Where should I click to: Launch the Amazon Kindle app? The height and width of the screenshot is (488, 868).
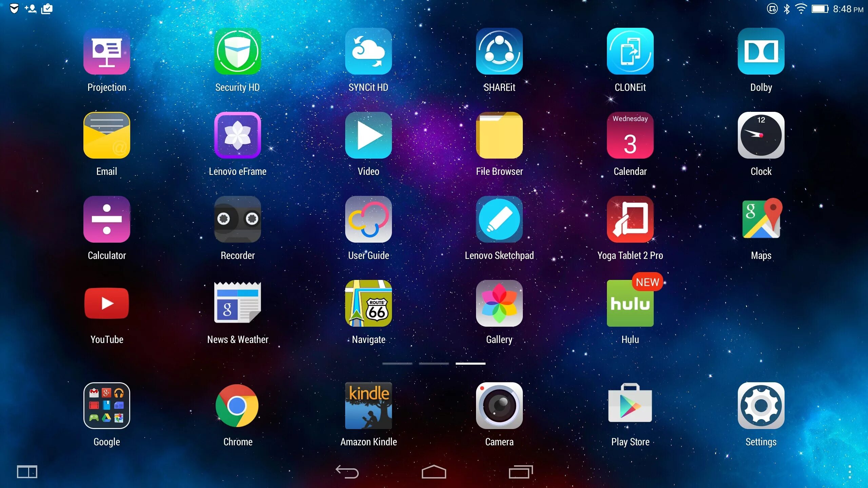coord(369,405)
